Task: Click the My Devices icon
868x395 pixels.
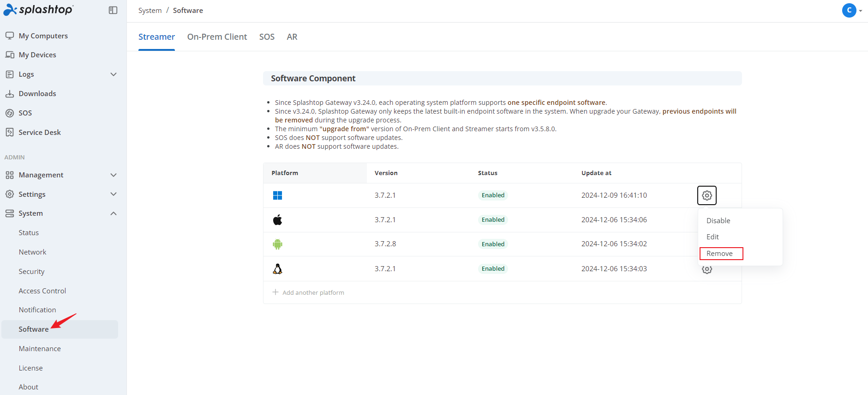Action: click(10, 55)
